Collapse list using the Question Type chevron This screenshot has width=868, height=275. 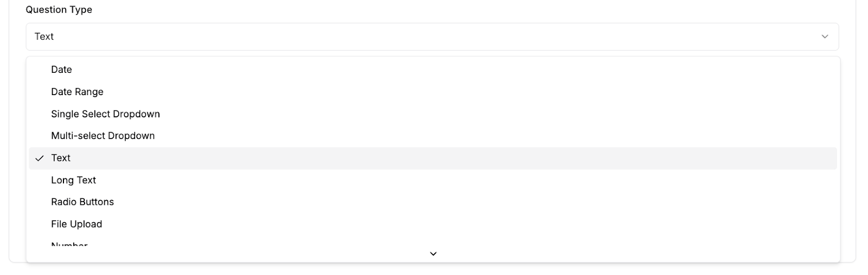click(825, 36)
